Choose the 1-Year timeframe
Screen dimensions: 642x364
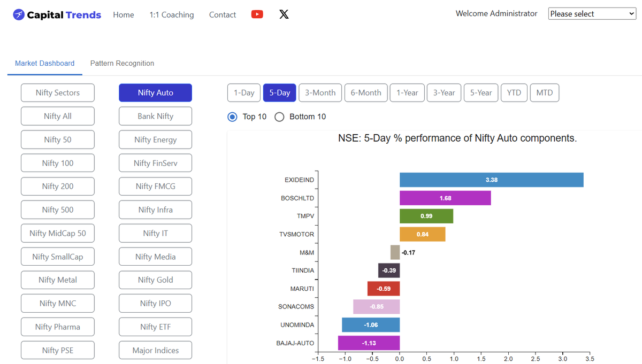(407, 92)
